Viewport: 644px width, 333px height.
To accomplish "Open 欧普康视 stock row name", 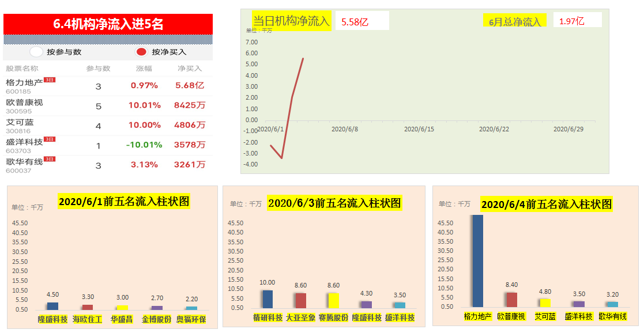I will click(24, 102).
